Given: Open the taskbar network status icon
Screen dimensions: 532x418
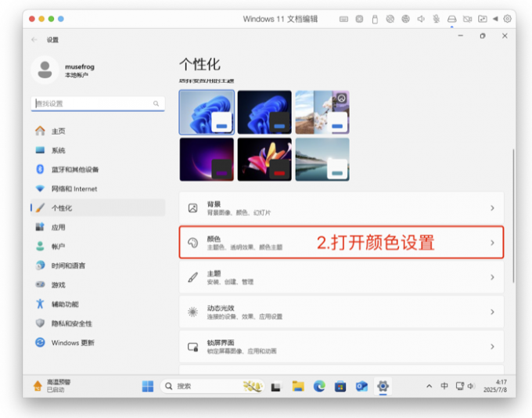Looking at the screenshot, I should coord(460,386).
